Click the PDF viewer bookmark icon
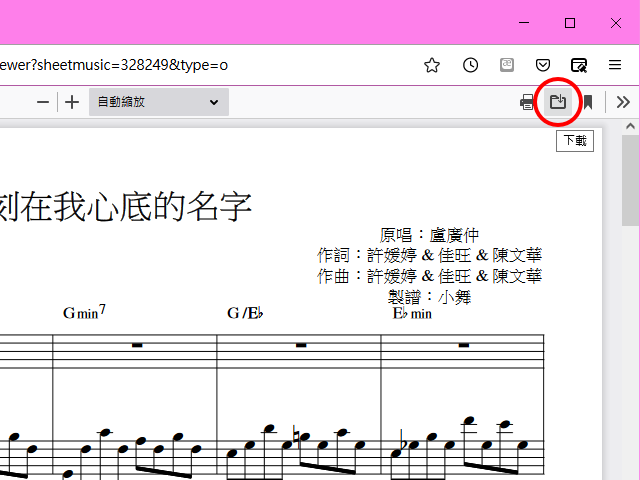 tap(589, 102)
